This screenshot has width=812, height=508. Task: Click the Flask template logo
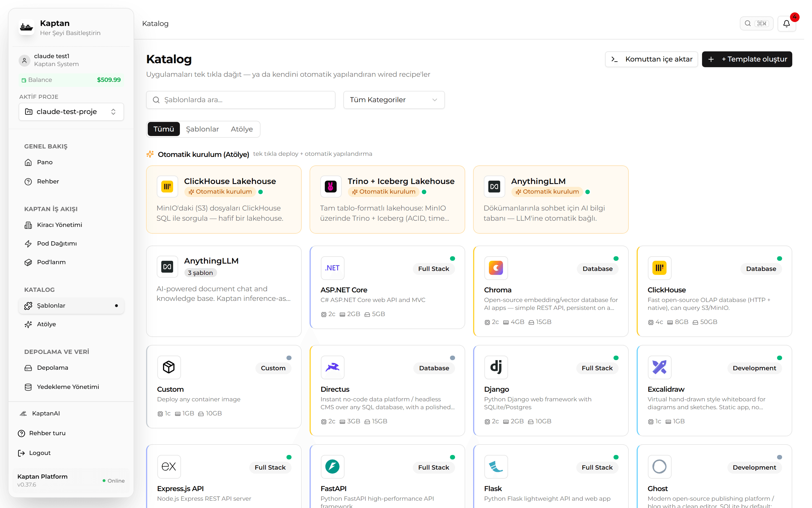[x=496, y=466]
